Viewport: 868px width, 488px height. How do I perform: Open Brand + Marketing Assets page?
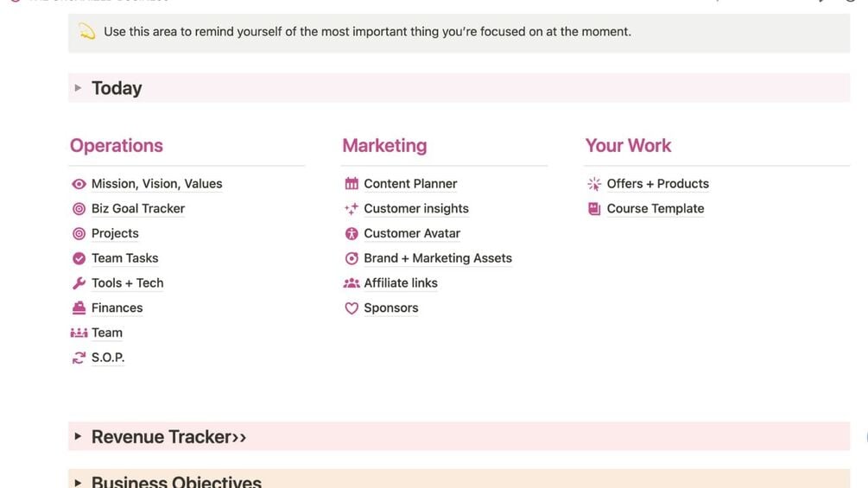(438, 258)
